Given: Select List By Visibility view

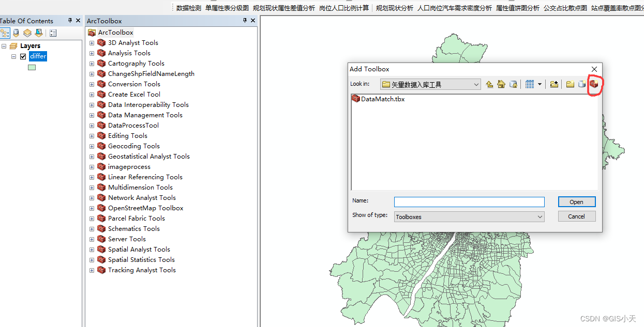Looking at the screenshot, I should pyautogui.click(x=27, y=33).
